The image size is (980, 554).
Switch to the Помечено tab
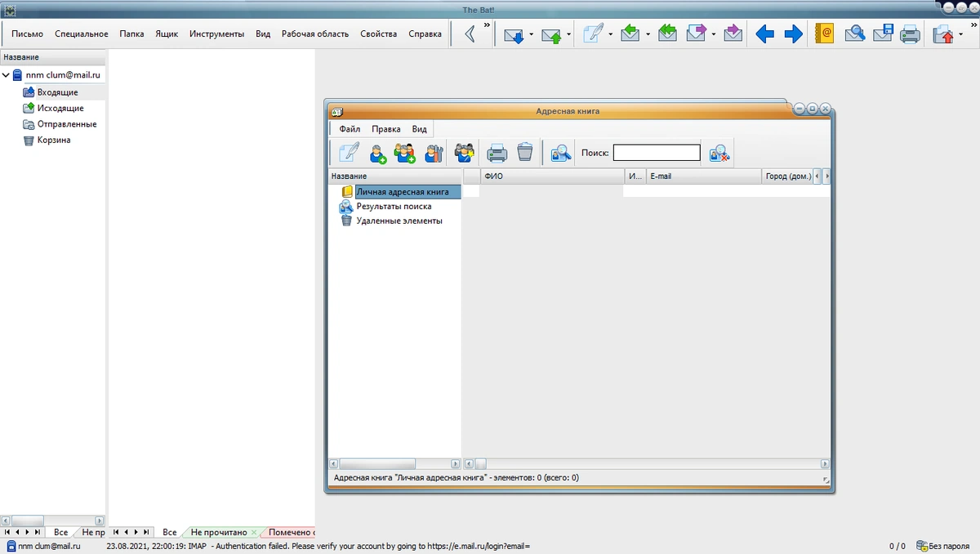point(292,532)
